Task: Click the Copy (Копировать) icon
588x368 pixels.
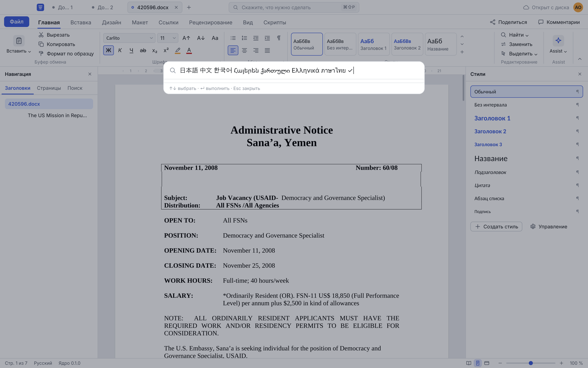Action: (41, 44)
